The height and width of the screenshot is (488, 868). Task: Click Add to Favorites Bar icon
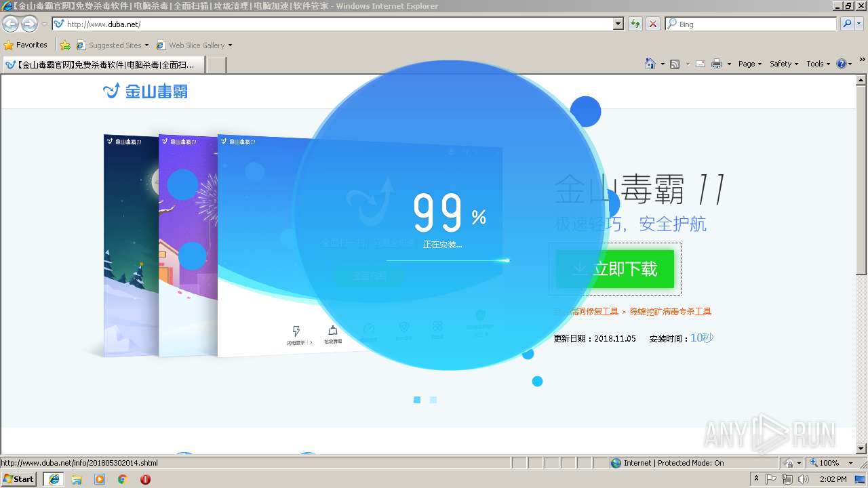pos(65,45)
